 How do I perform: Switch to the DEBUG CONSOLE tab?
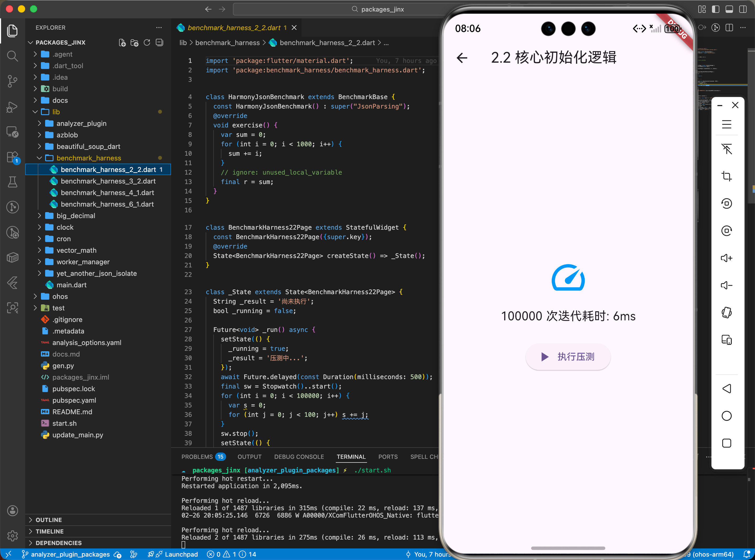pos(299,457)
